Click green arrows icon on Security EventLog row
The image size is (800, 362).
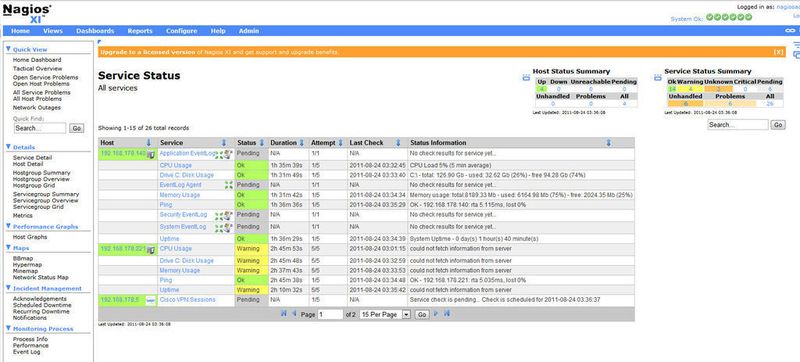point(219,216)
